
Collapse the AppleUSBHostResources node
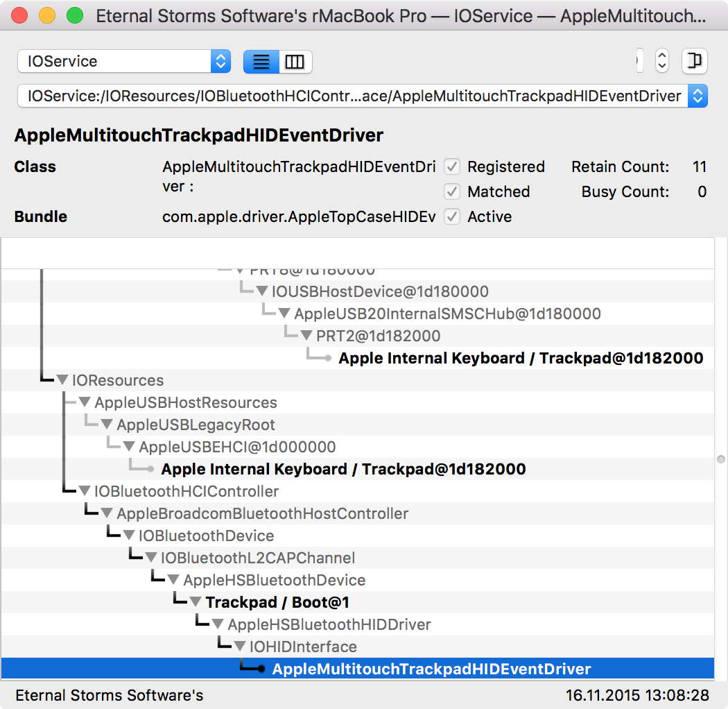tap(85, 402)
